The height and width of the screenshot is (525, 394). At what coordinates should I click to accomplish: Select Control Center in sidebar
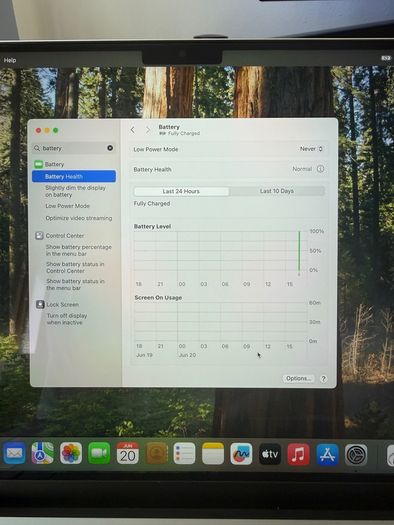65,236
